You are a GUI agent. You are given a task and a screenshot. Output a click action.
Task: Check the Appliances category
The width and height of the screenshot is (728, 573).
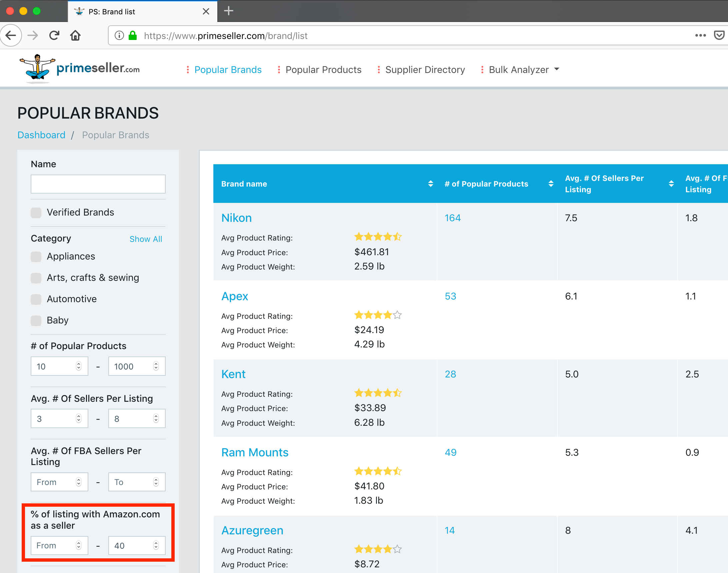click(36, 257)
